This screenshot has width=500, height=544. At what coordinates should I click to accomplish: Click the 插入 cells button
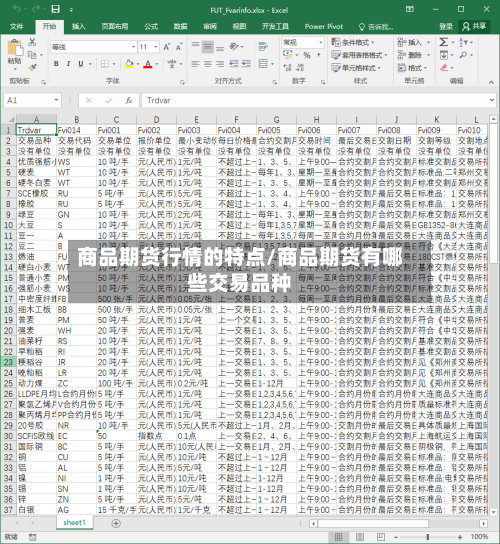414,42
